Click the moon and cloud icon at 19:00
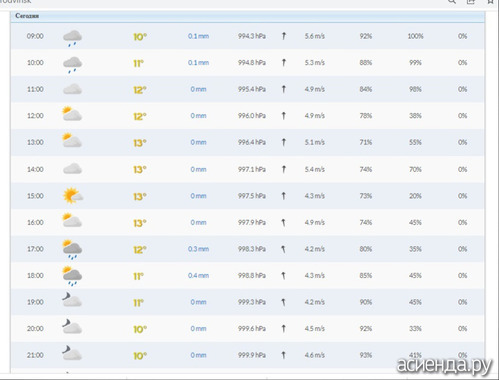 click(72, 299)
